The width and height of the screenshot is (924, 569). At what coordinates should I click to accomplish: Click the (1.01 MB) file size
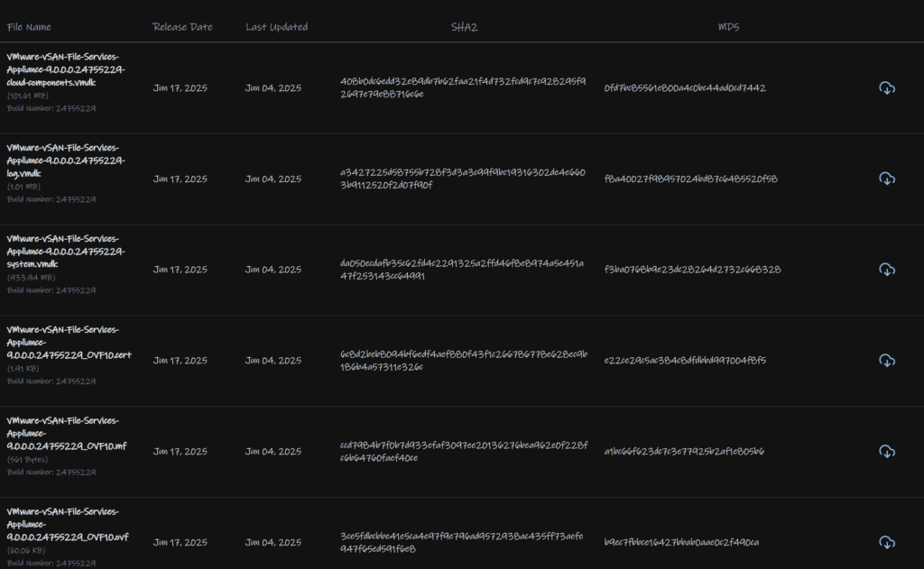[x=23, y=187]
